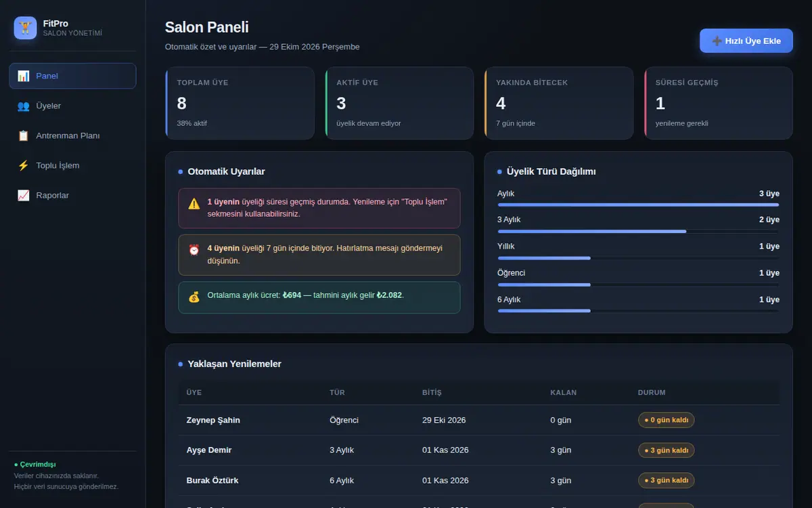The image size is (812, 508).
Task: Click the Çevrimdışı status indicator
Action: (35, 464)
